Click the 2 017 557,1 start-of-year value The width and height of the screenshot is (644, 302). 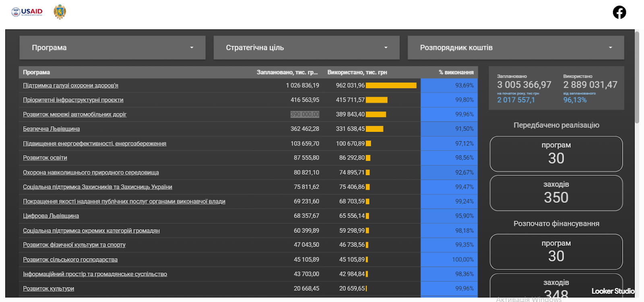point(516,100)
